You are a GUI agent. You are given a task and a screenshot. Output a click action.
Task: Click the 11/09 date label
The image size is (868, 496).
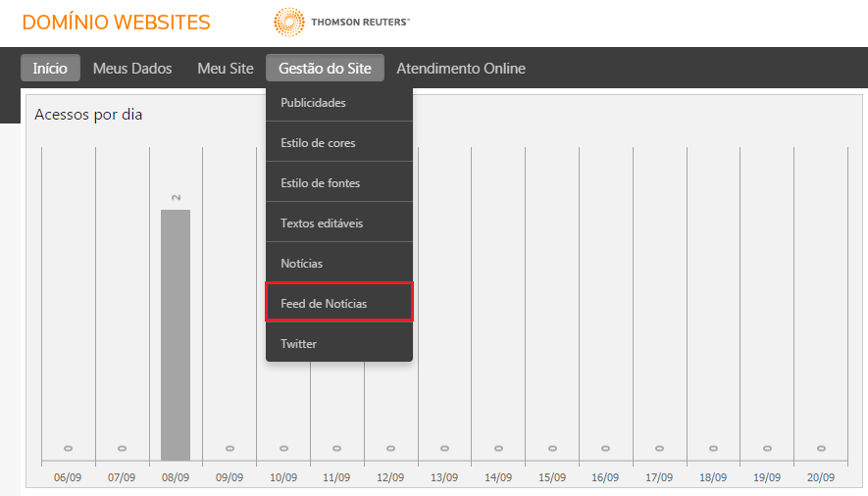tap(336, 477)
